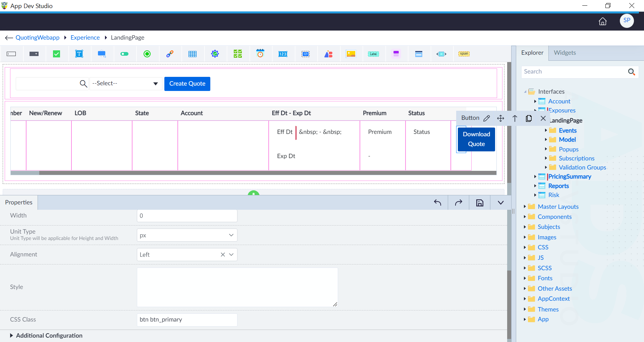The height and width of the screenshot is (342, 644).
Task: Select the green checkbox widget icon
Action: (x=57, y=54)
